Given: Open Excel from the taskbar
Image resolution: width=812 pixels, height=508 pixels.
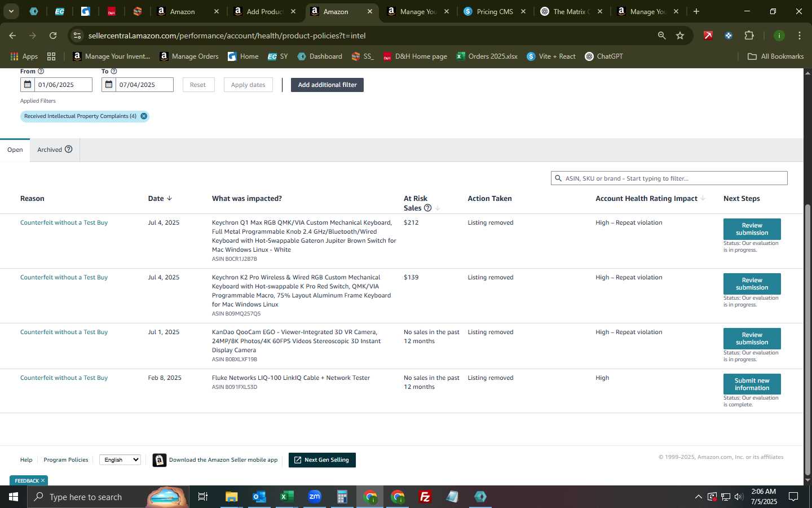Looking at the screenshot, I should tap(287, 497).
